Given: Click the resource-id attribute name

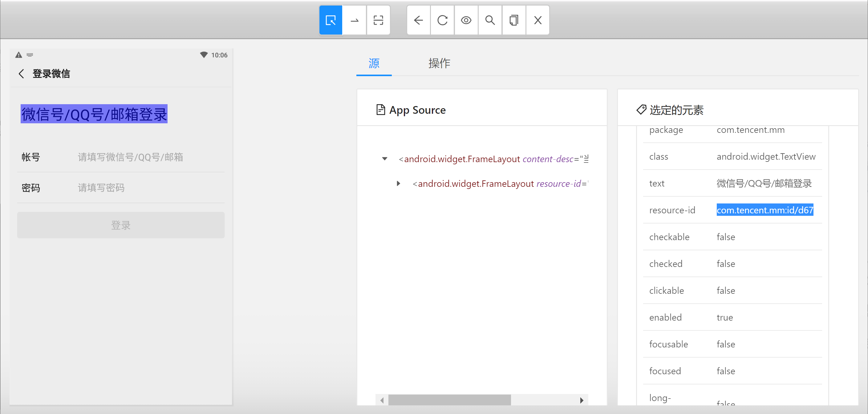Looking at the screenshot, I should [x=672, y=210].
